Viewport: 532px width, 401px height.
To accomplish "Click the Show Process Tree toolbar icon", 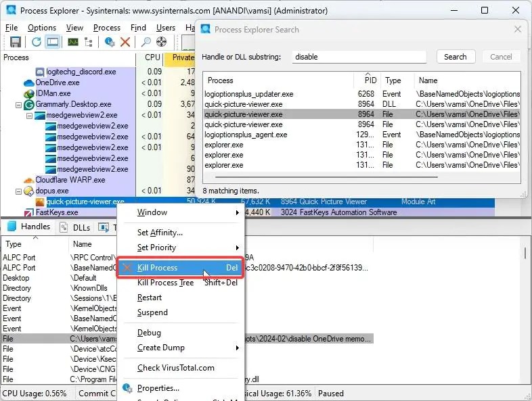I will [x=89, y=42].
